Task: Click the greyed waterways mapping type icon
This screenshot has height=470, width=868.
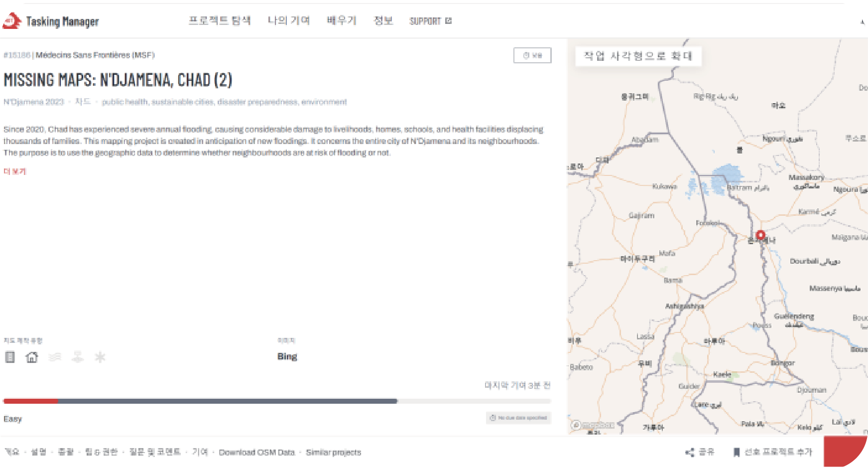Action: tap(55, 357)
